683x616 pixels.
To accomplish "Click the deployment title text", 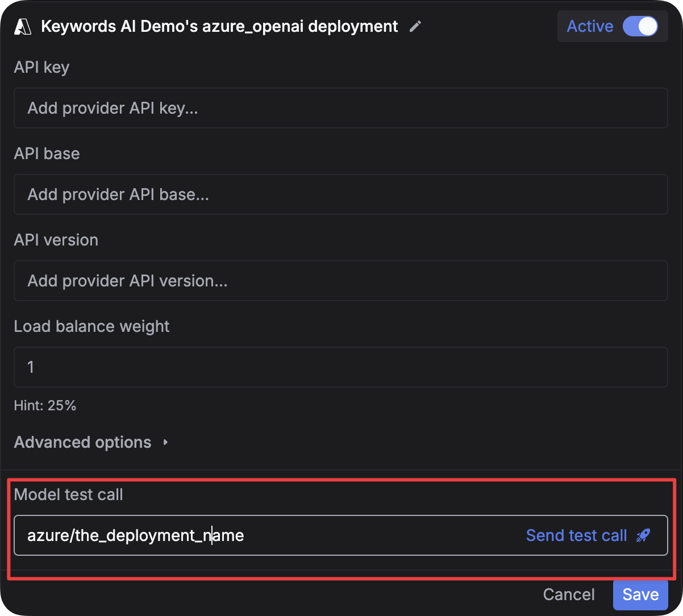I will pos(219,27).
